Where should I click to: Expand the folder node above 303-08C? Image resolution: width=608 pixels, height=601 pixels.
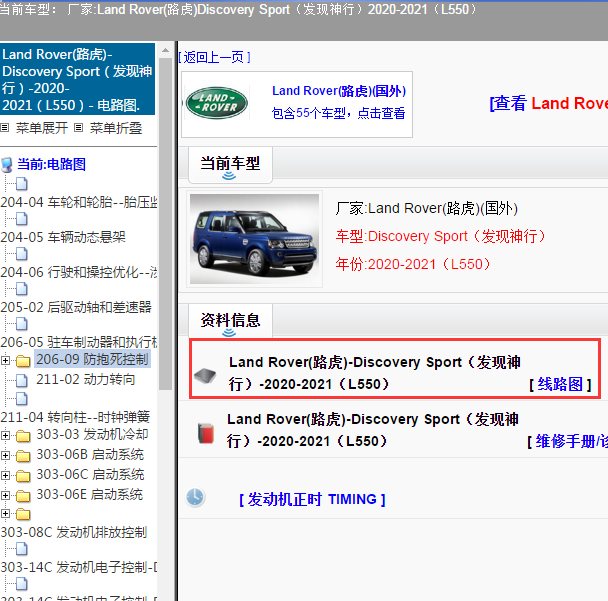(5, 514)
